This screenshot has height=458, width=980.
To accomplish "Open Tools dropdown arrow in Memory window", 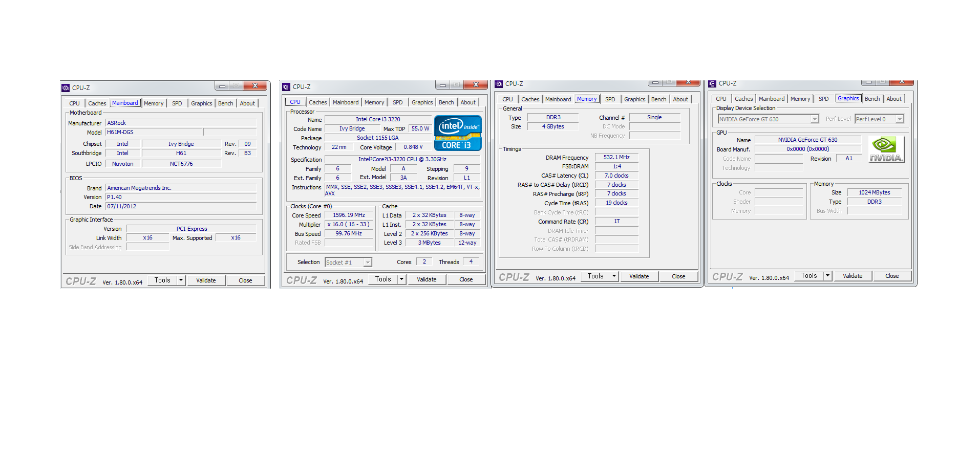I will click(x=614, y=276).
